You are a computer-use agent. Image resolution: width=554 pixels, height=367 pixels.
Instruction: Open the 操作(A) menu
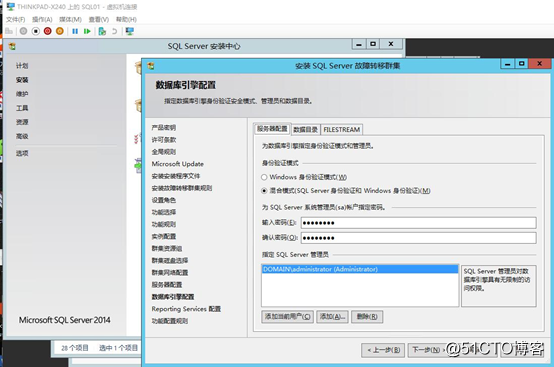42,19
